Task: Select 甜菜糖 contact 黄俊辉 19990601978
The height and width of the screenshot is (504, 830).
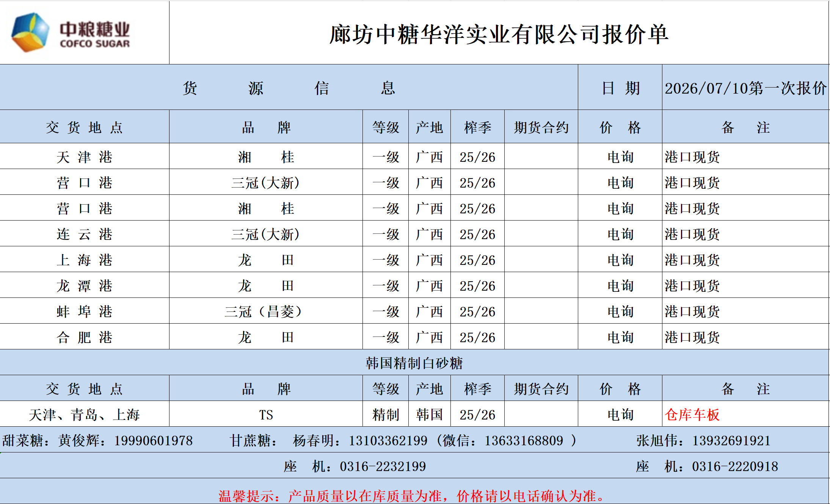Action: click(97, 440)
